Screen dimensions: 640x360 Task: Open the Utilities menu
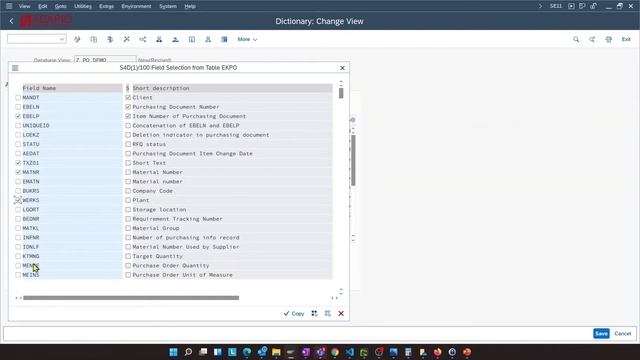pos(83,6)
